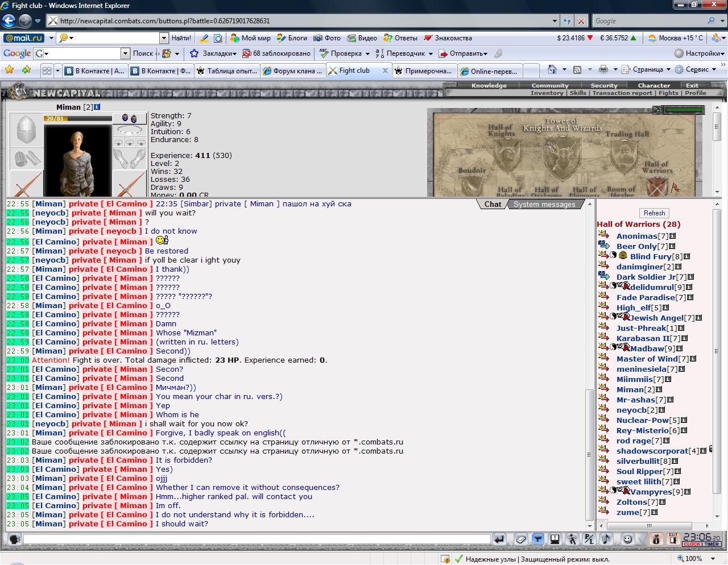Expand the address bar history dropdown
The image size is (728, 565).
[x=555, y=21]
